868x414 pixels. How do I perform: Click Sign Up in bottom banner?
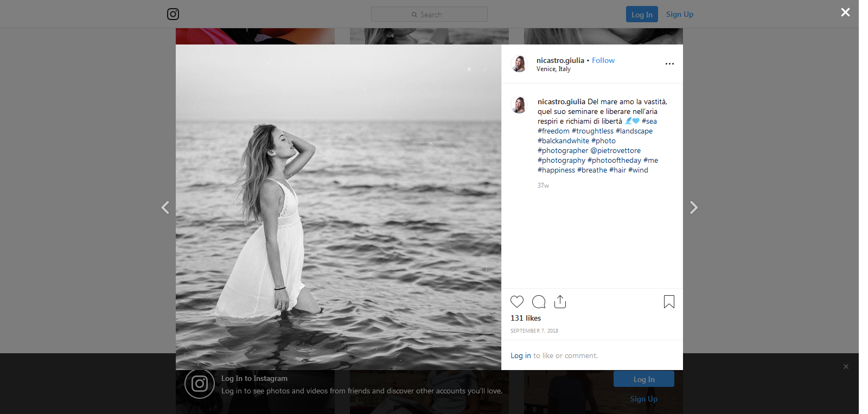click(x=644, y=399)
